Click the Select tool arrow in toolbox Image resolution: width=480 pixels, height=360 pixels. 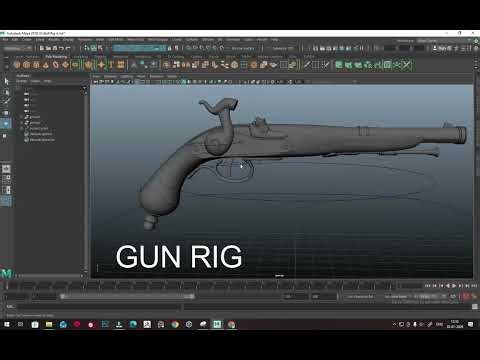pos(6,81)
